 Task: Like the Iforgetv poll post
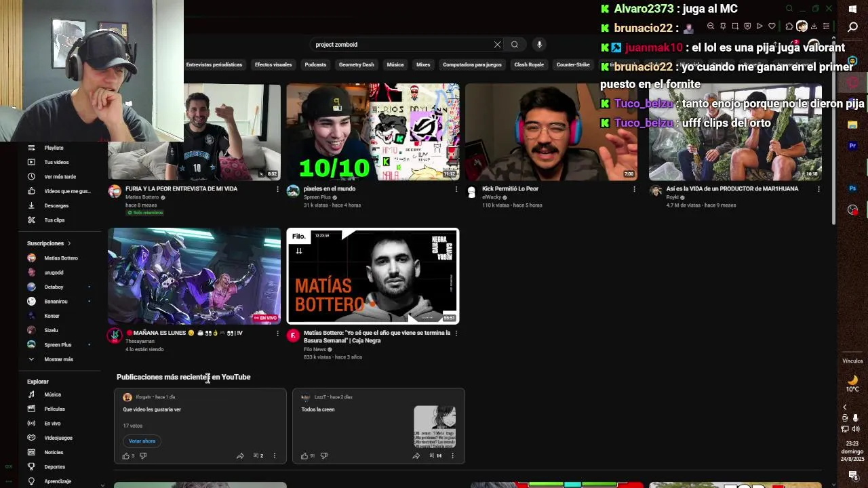click(x=125, y=456)
